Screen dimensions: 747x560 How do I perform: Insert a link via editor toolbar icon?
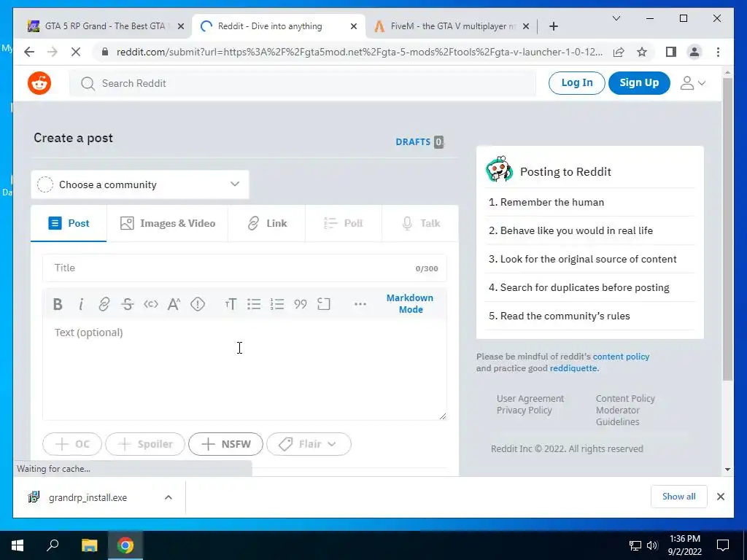click(x=104, y=304)
